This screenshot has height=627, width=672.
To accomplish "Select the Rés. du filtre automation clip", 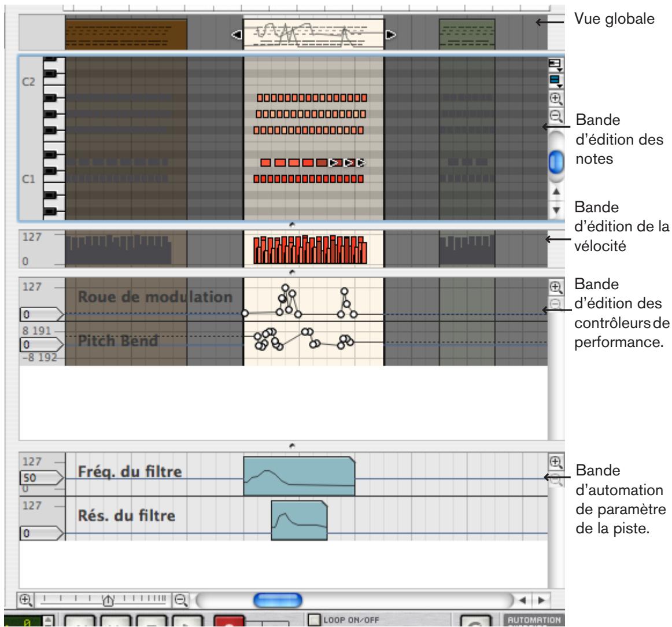I will (x=299, y=521).
